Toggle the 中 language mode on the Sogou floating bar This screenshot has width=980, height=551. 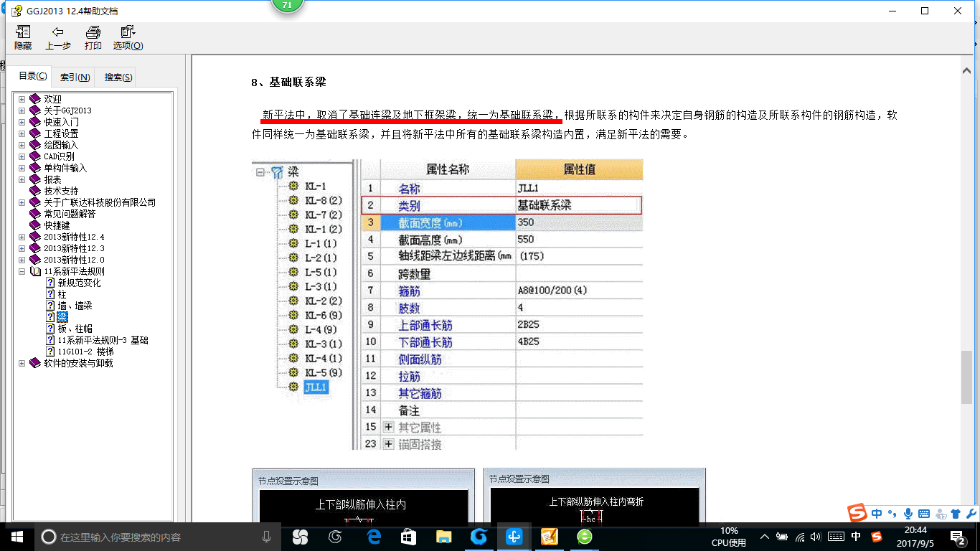[x=877, y=514]
